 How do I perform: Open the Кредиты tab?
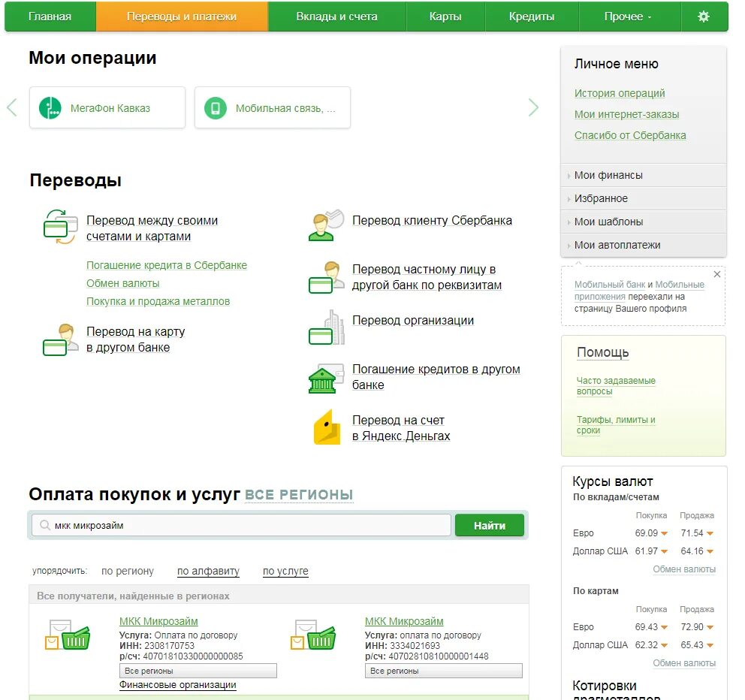tap(532, 17)
